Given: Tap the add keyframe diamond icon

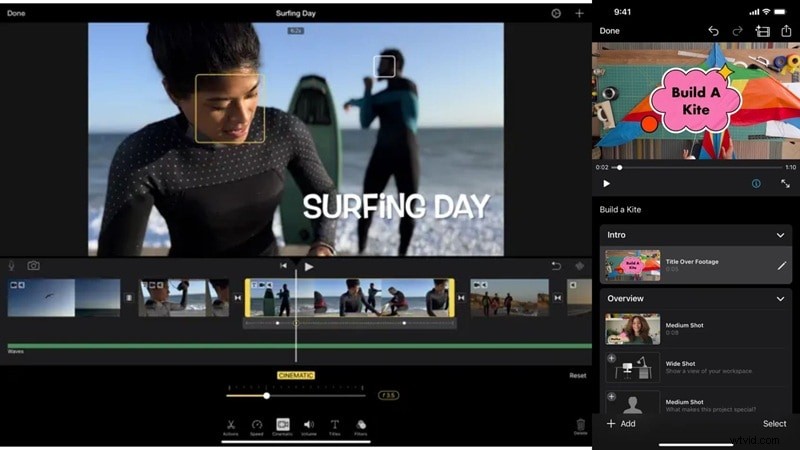Looking at the screenshot, I should pos(580,266).
